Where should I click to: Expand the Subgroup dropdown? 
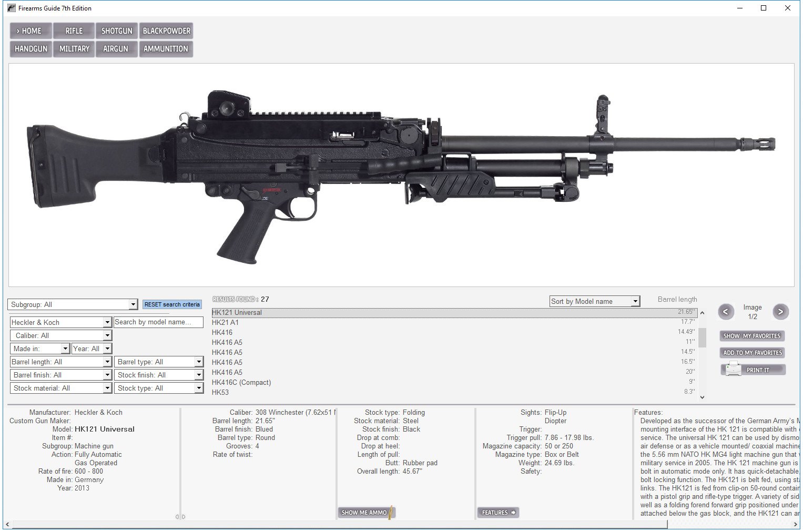tap(133, 305)
